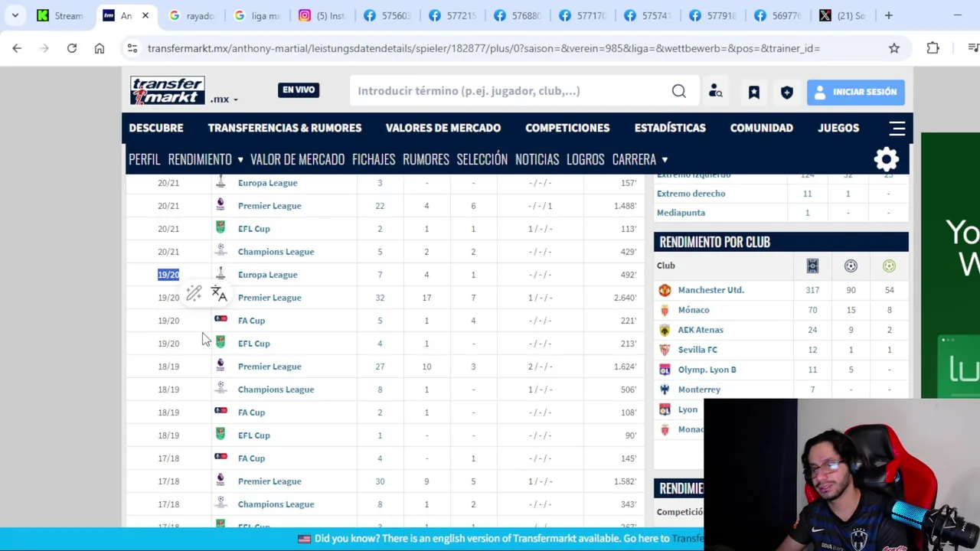Click Extremo derecho position row
Viewport: 980px width, 551px height.
[x=781, y=194]
